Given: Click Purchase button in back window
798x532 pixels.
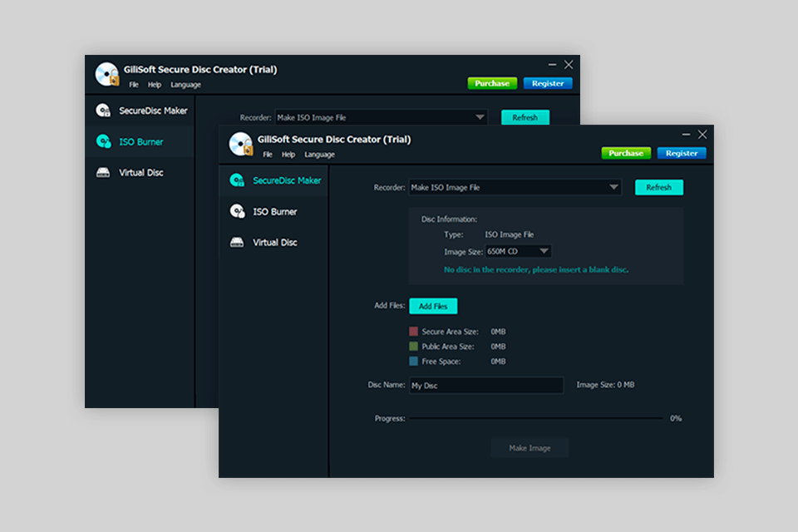Looking at the screenshot, I should pos(492,83).
